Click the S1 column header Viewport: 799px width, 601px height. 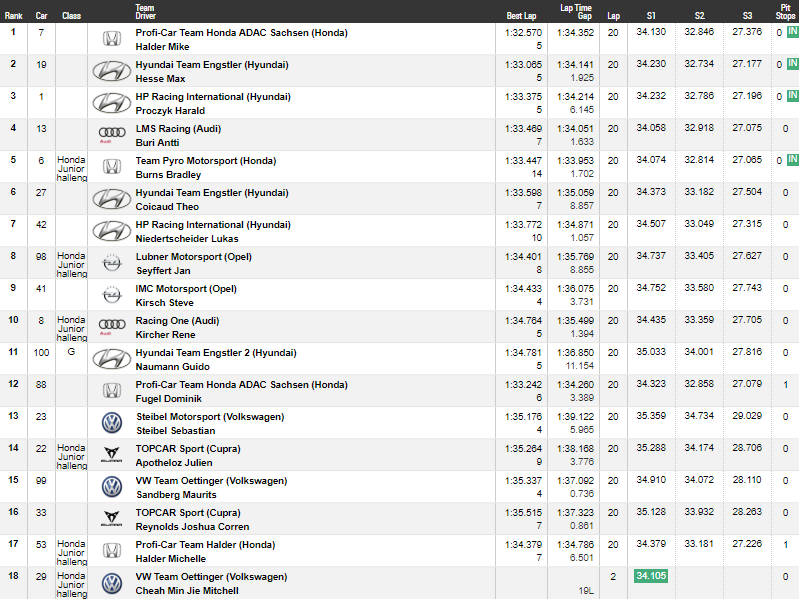pos(651,16)
